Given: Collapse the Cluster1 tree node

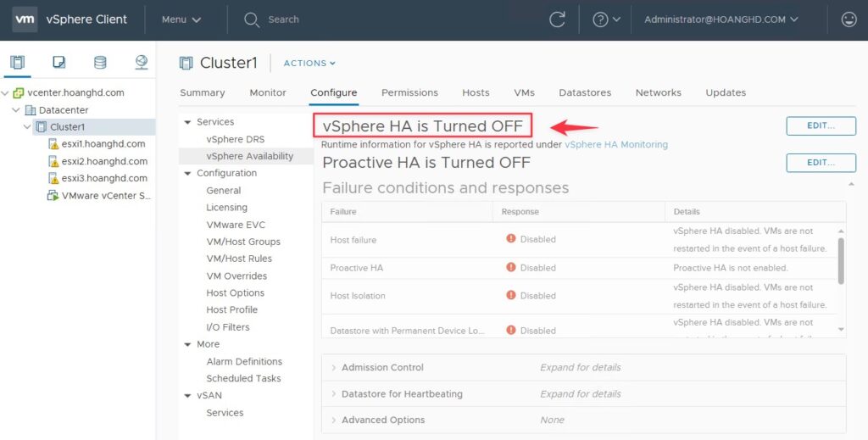Looking at the screenshot, I should 27,126.
